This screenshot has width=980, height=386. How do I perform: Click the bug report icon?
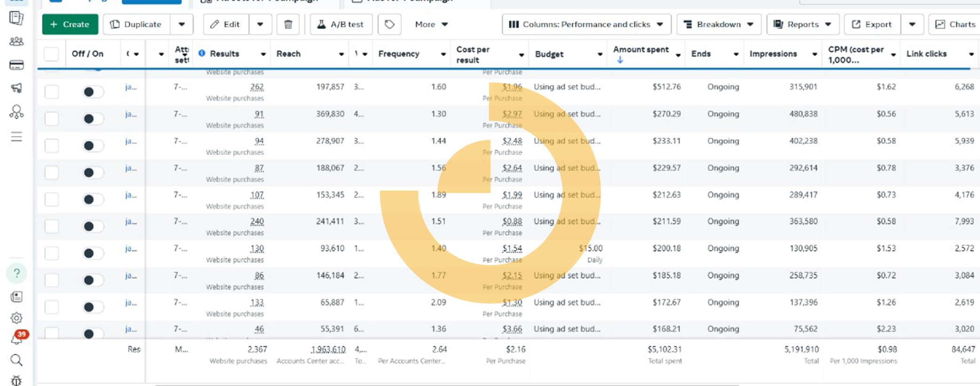click(x=16, y=380)
